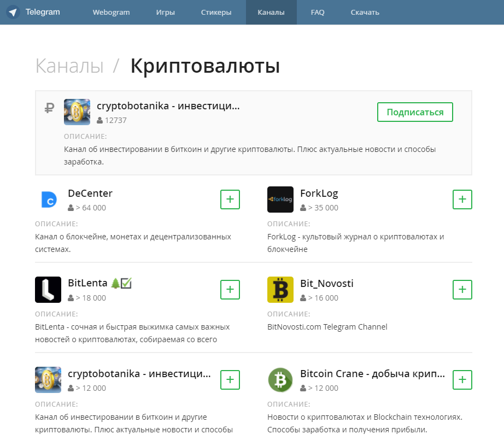Switch to the Игры tab
Image resolution: width=504 pixels, height=440 pixels.
point(165,11)
